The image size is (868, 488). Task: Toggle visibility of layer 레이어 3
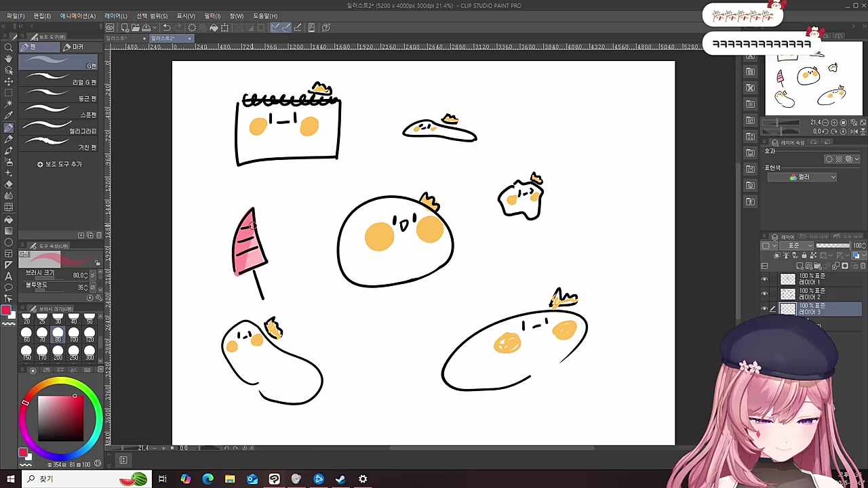(x=765, y=309)
